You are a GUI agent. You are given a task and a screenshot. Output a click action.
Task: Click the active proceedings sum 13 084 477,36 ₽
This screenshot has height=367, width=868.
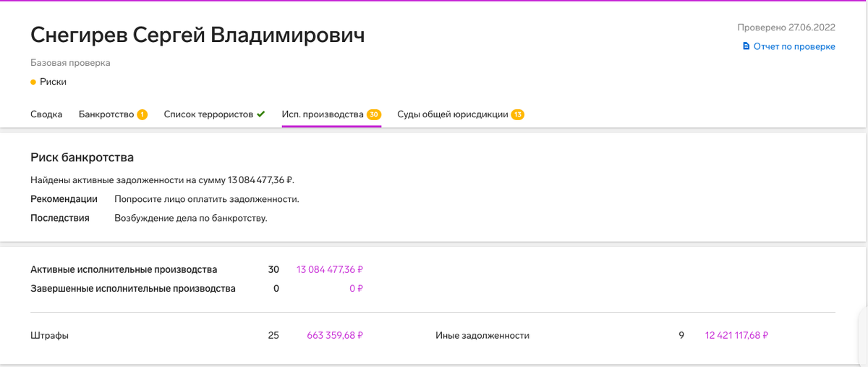330,269
